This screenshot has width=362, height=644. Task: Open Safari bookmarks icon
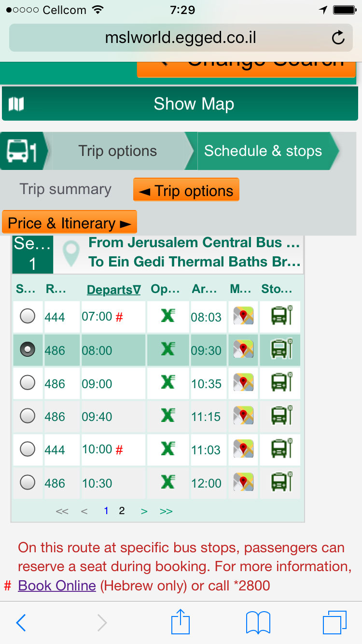[x=258, y=622]
